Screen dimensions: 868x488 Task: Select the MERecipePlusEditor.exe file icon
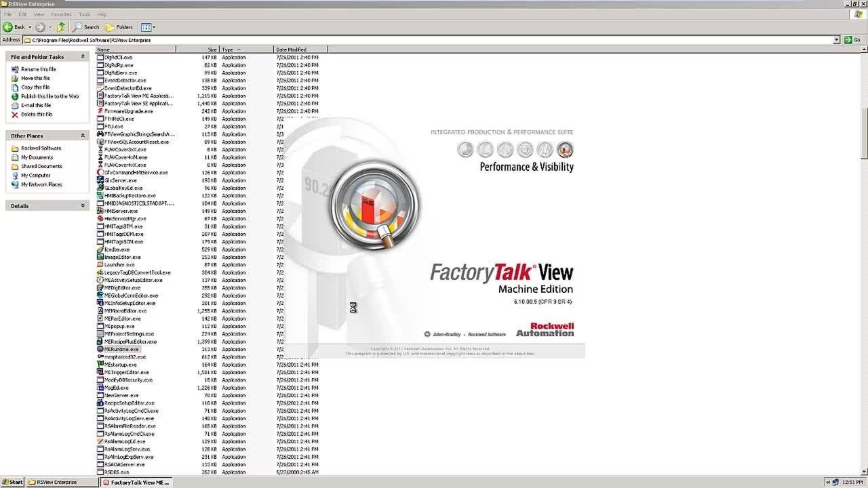(x=100, y=342)
